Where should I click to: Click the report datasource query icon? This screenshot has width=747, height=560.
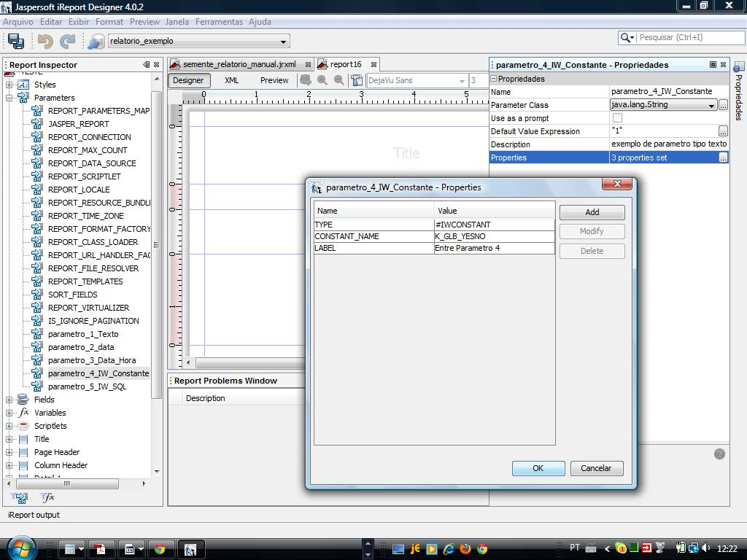pyautogui.click(x=96, y=42)
